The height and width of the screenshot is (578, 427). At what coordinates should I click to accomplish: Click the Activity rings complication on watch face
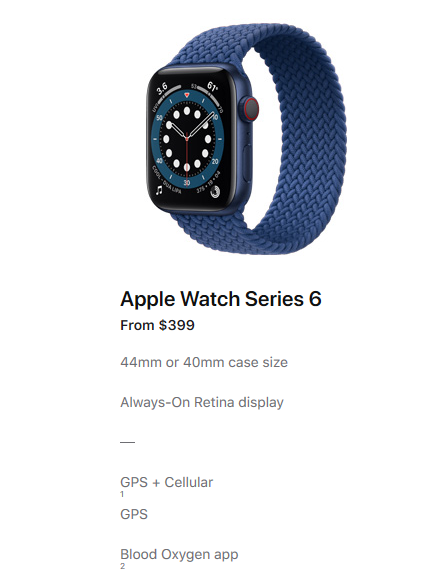(x=215, y=191)
